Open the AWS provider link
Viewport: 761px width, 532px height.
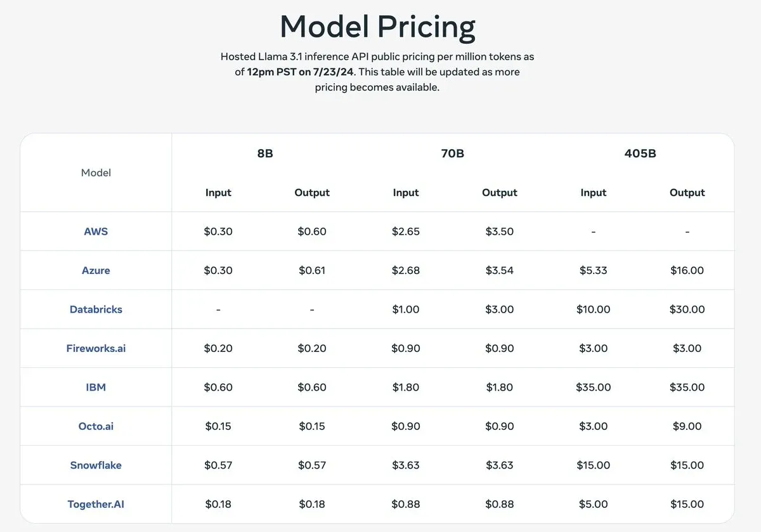[96, 231]
